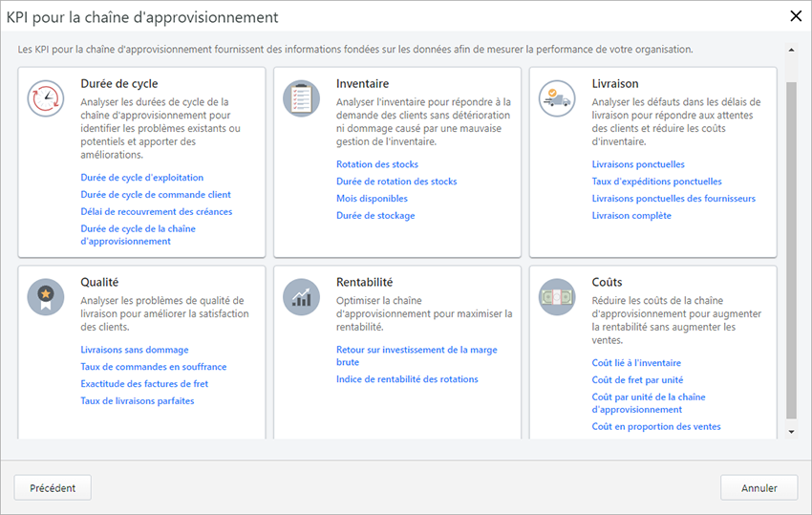Click the scrollbar up arrow
The height and width of the screenshot is (515, 812).
point(790,50)
